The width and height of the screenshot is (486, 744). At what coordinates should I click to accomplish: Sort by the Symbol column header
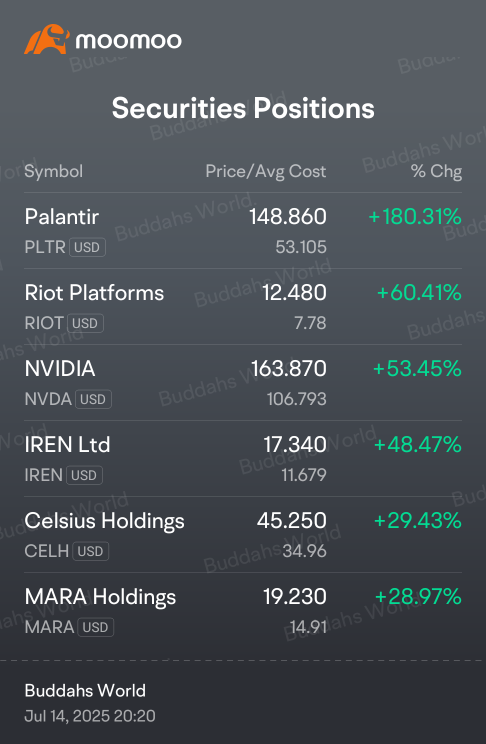[x=54, y=171]
